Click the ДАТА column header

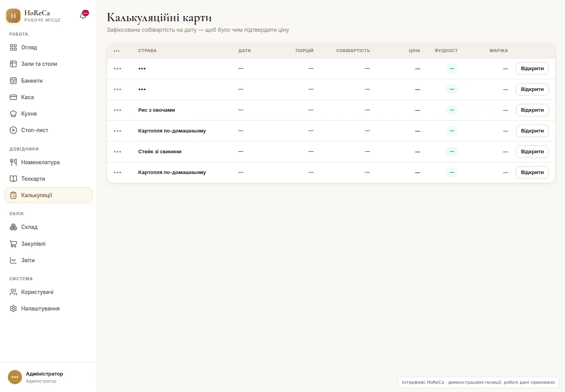click(244, 51)
